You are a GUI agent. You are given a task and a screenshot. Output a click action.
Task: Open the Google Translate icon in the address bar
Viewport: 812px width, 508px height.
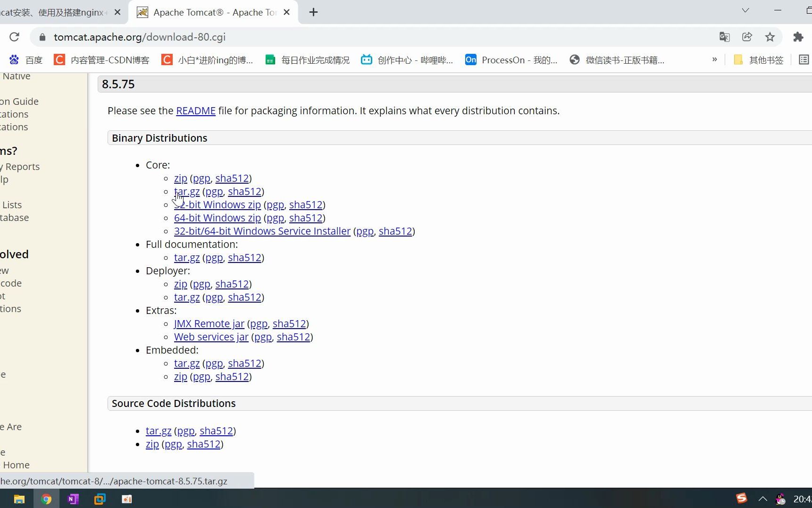724,37
